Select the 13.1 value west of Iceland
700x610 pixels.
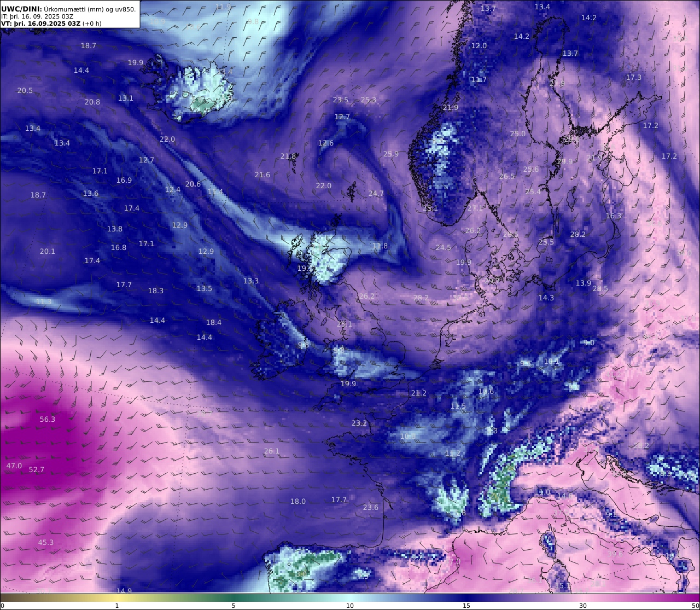point(126,98)
